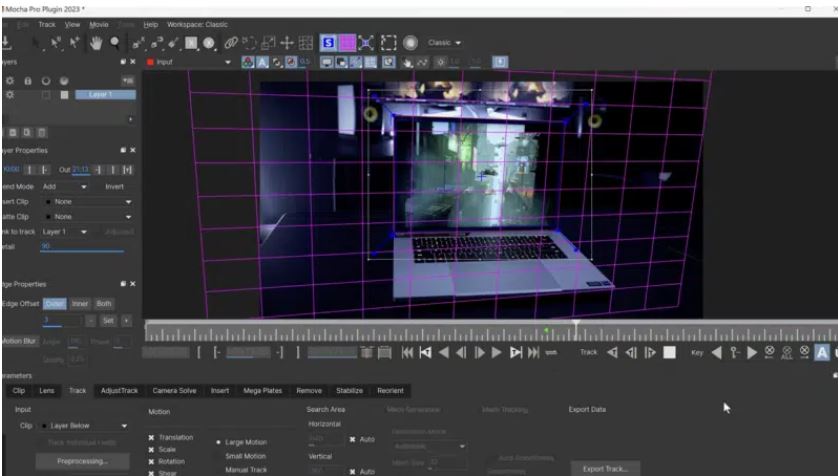The height and width of the screenshot is (476, 838).
Task: Select the arrow Pick tool
Action: tap(36, 43)
